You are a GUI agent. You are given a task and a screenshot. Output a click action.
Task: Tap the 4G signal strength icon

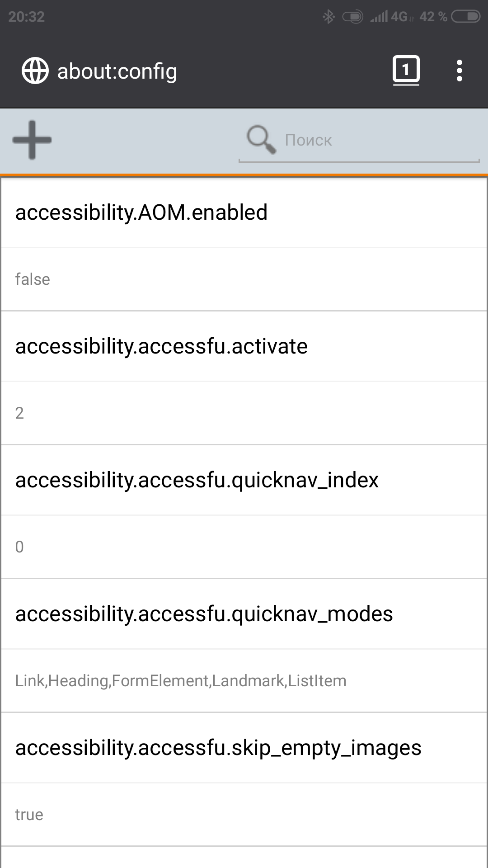point(390,17)
